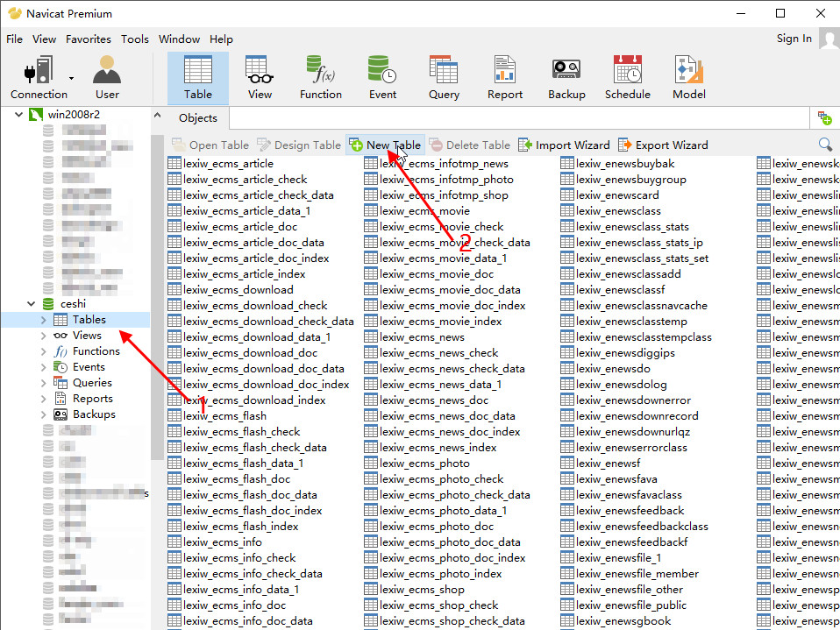Click the search magnifier icon
Image resolution: width=840 pixels, height=630 pixels.
click(x=825, y=144)
